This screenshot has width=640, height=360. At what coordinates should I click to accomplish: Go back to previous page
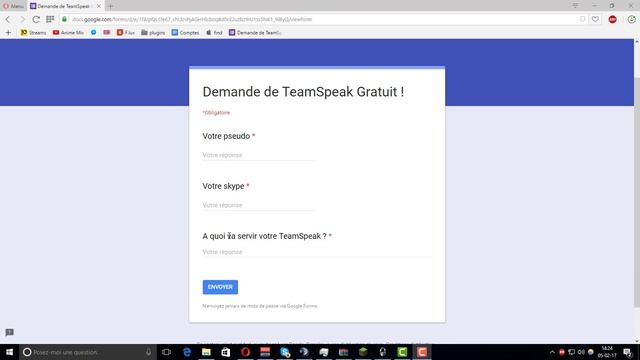point(8,19)
